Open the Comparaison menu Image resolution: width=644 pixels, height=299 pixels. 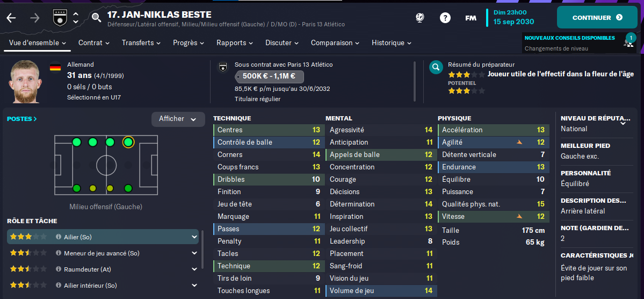coord(335,43)
